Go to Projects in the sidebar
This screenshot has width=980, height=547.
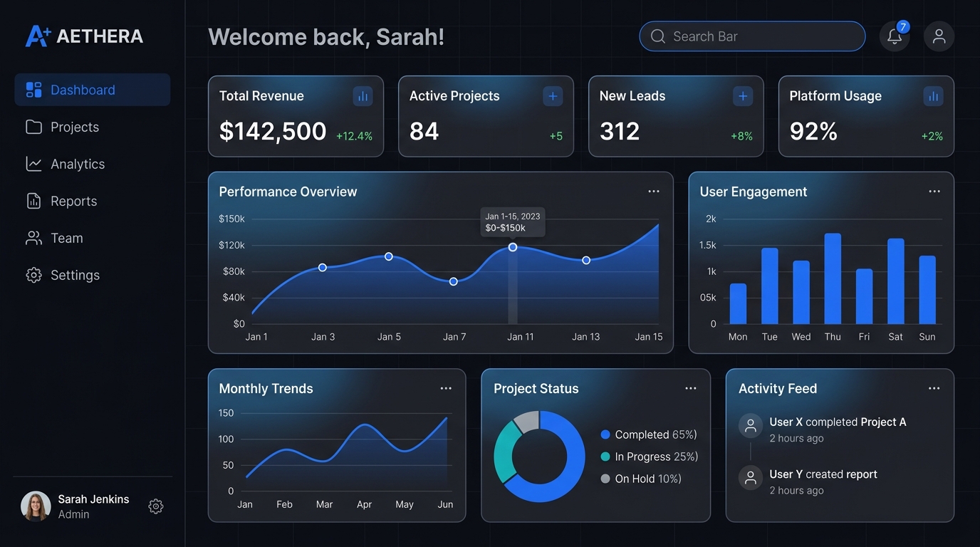click(93, 127)
